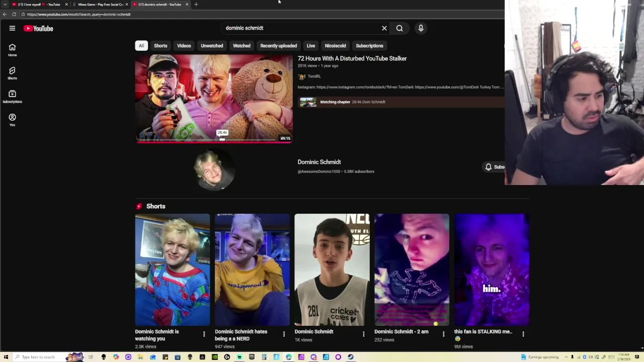Open the '72 Hours With A Disturbed YouTube Stalker' title
The height and width of the screenshot is (362, 644).
coord(352,58)
